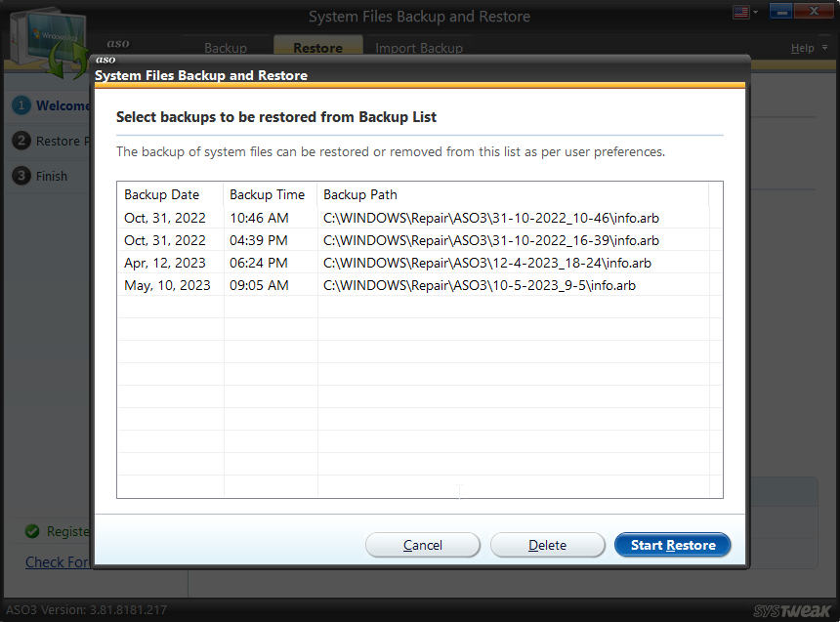This screenshot has width=840, height=622.
Task: Switch to the Backup tab
Action: coord(226,47)
